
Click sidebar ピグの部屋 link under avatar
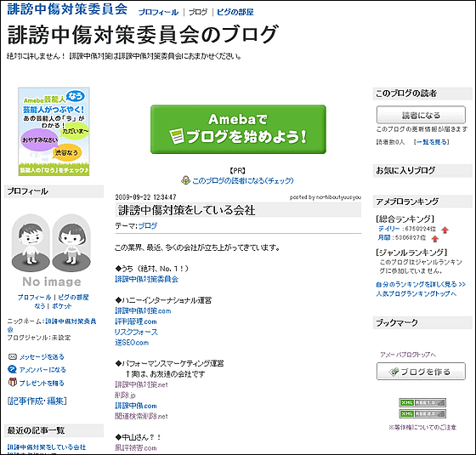click(x=73, y=297)
